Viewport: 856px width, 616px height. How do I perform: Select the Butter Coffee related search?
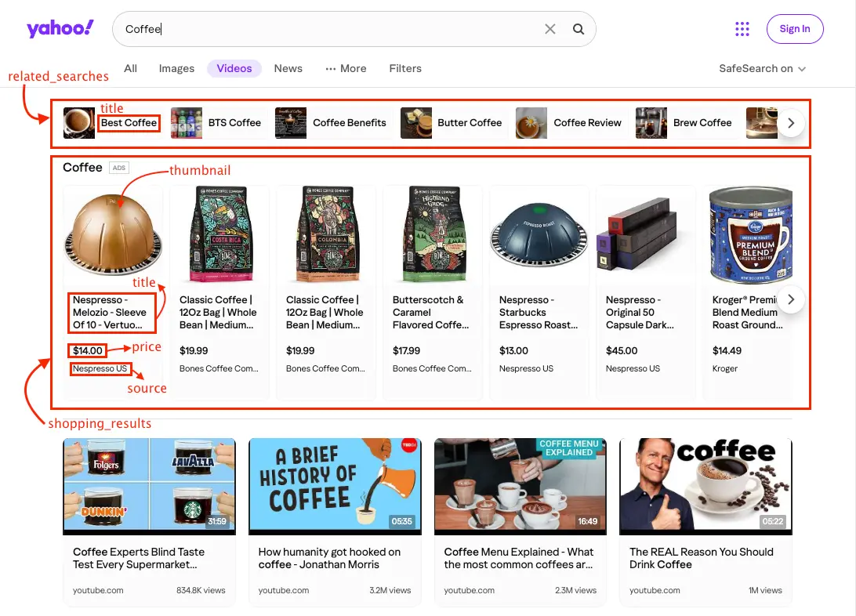tap(470, 123)
